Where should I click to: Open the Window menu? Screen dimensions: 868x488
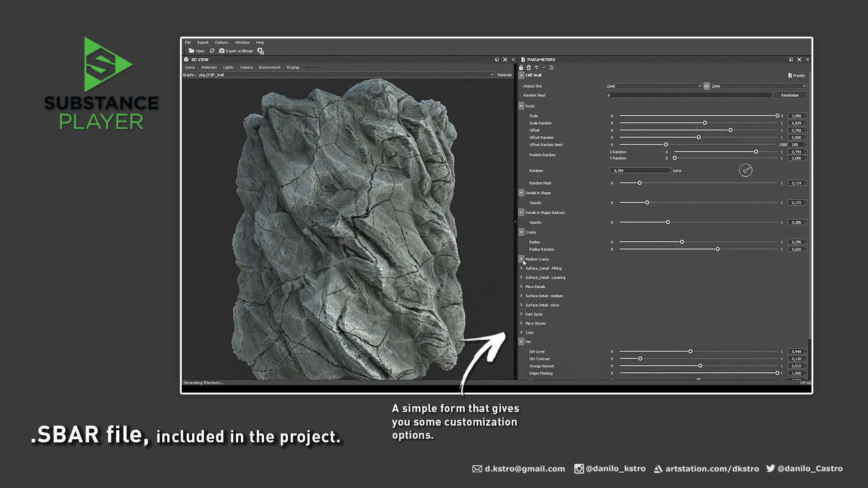click(242, 42)
